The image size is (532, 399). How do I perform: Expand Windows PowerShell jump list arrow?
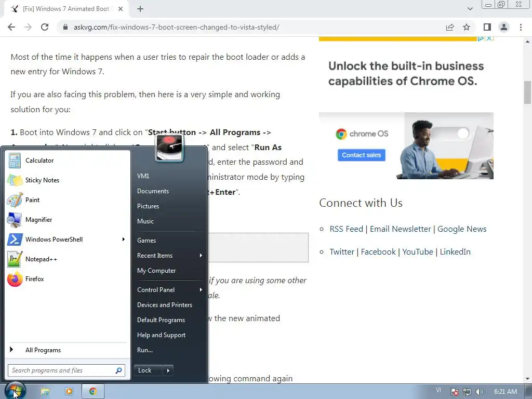pos(124,239)
